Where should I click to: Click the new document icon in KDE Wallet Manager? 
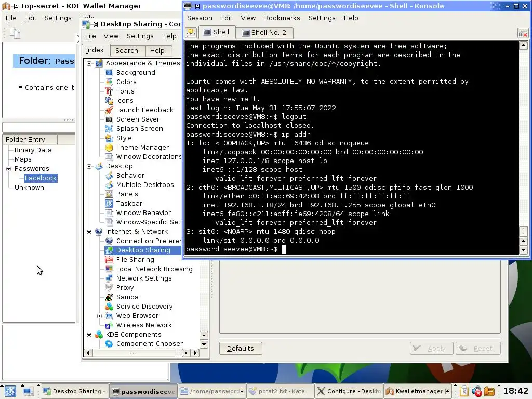15,33
